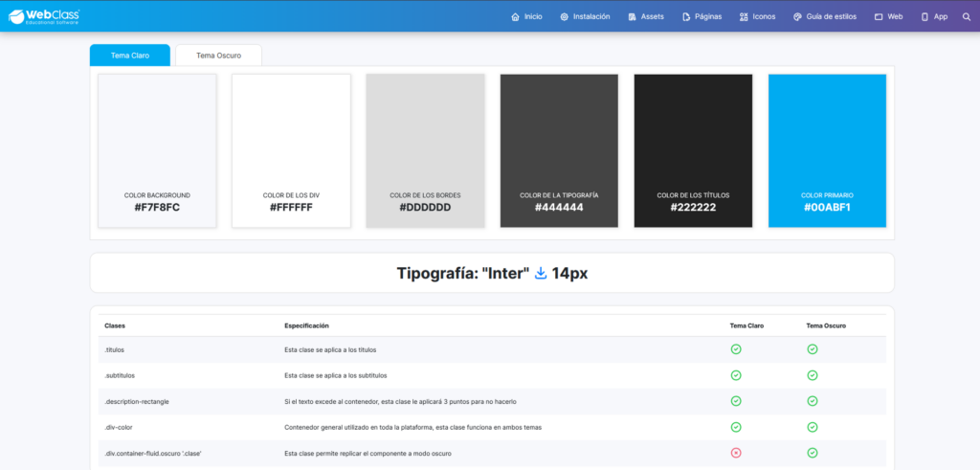Click green check for .description-rectangle Tema Oscuro
The image size is (980, 470).
812,401
